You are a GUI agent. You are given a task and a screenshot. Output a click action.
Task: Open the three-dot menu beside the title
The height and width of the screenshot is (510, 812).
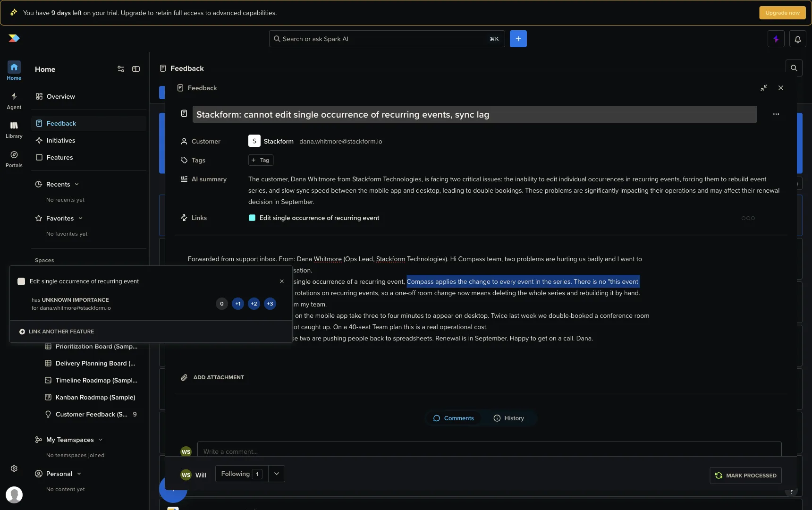point(776,114)
